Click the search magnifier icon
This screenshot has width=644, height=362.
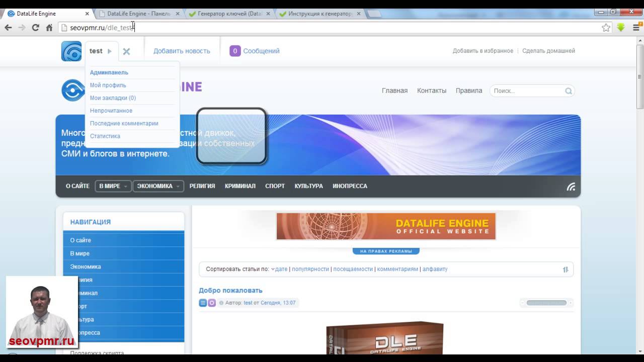pos(569,91)
